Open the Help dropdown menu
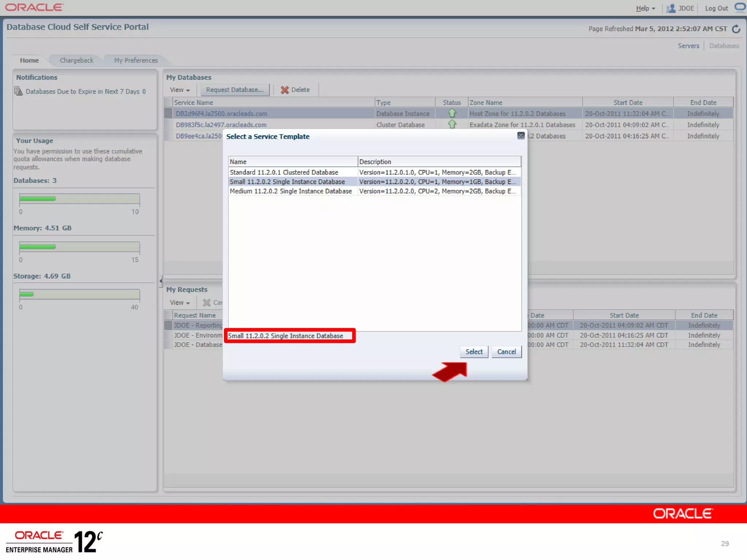 645,8
